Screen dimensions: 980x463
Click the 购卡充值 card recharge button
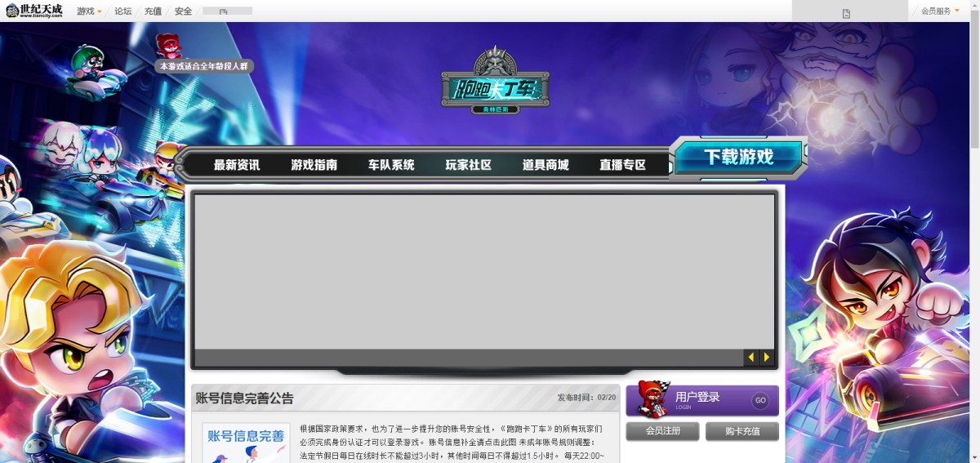742,431
